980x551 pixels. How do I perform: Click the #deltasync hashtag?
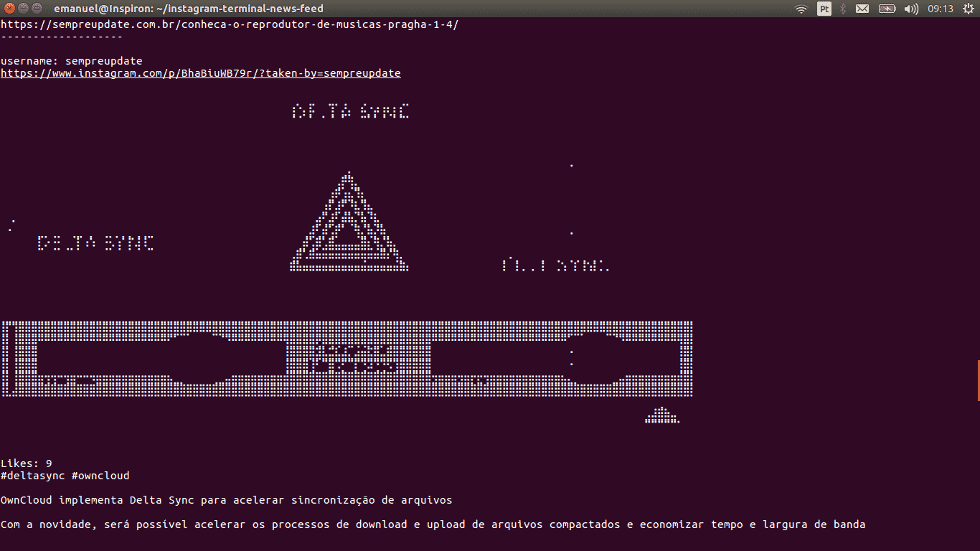(33, 476)
